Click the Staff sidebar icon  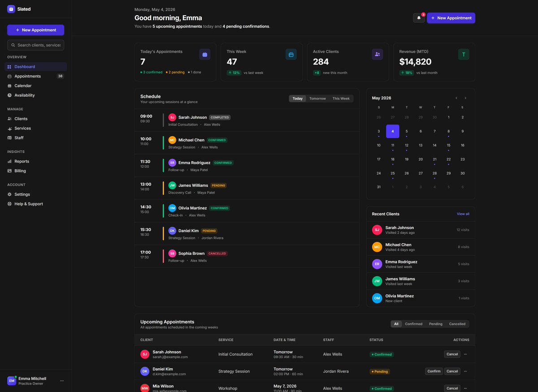(9, 138)
